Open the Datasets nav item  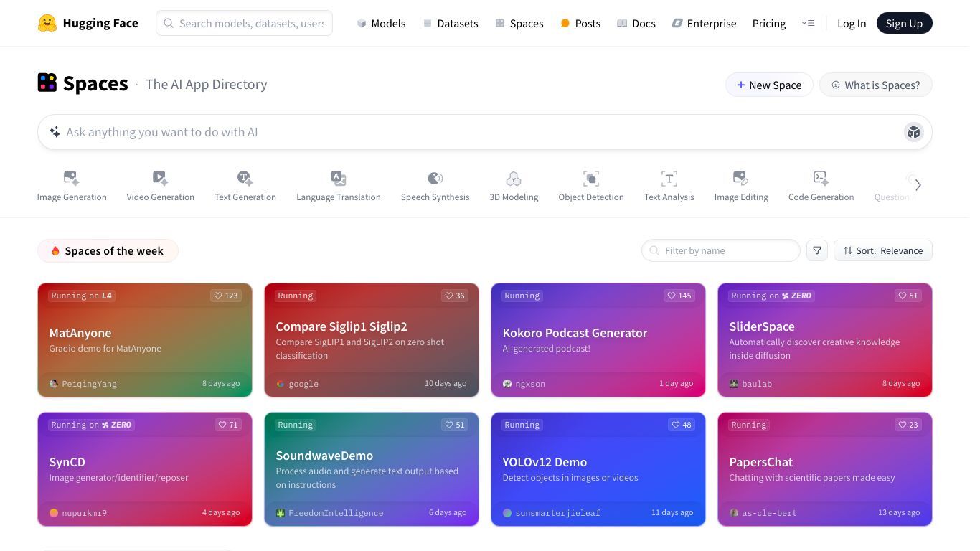point(451,23)
